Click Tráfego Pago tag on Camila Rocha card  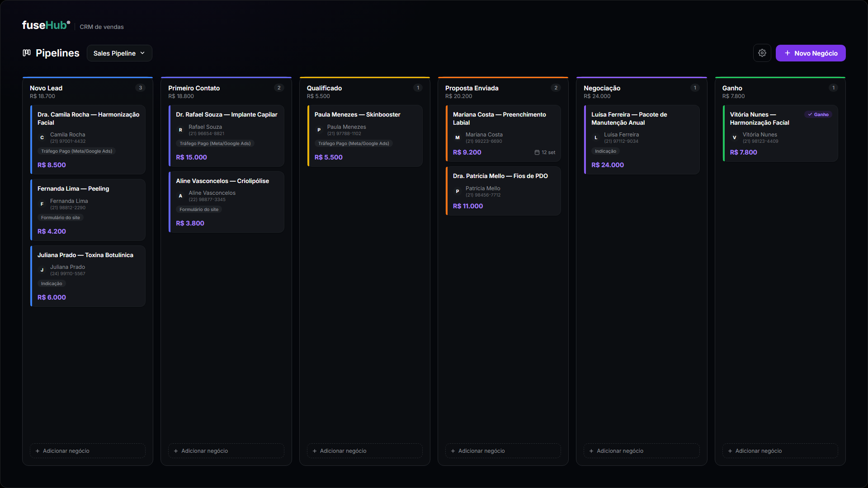(x=76, y=151)
